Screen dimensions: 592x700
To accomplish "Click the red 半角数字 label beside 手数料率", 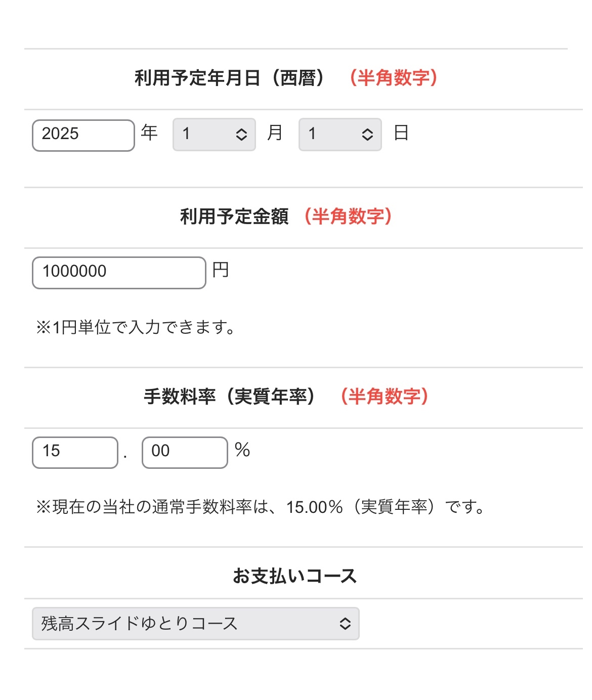I will tap(384, 396).
